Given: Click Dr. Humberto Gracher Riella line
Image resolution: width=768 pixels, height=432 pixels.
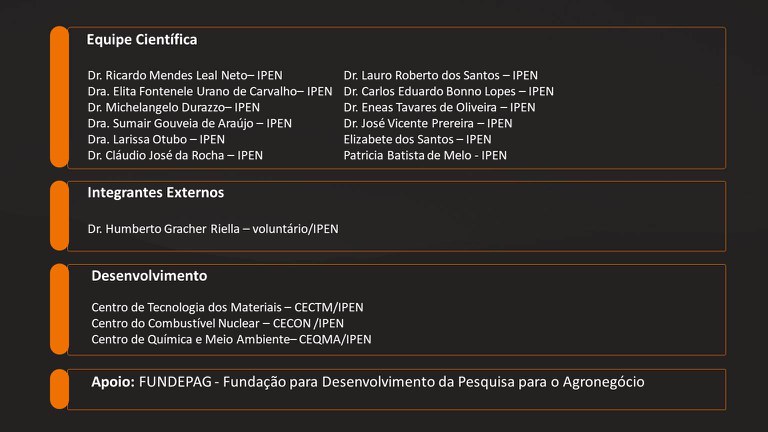Looking at the screenshot, I should [213, 229].
